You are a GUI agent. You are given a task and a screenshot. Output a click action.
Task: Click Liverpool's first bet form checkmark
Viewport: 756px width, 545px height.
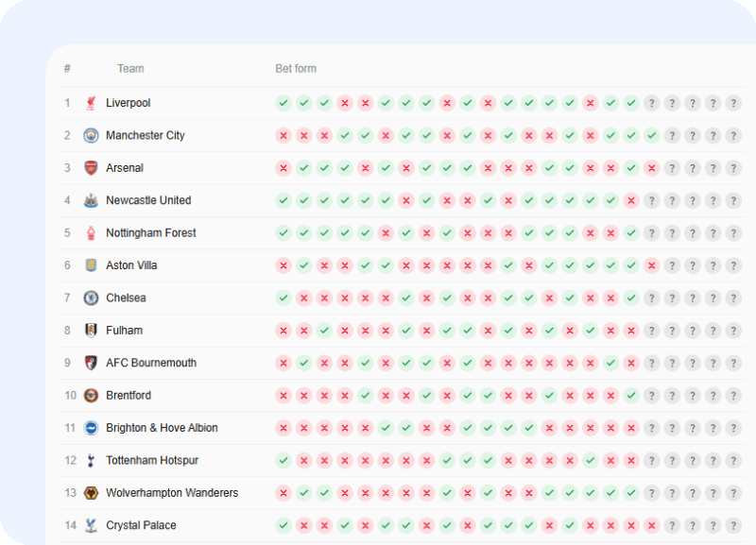pos(283,103)
